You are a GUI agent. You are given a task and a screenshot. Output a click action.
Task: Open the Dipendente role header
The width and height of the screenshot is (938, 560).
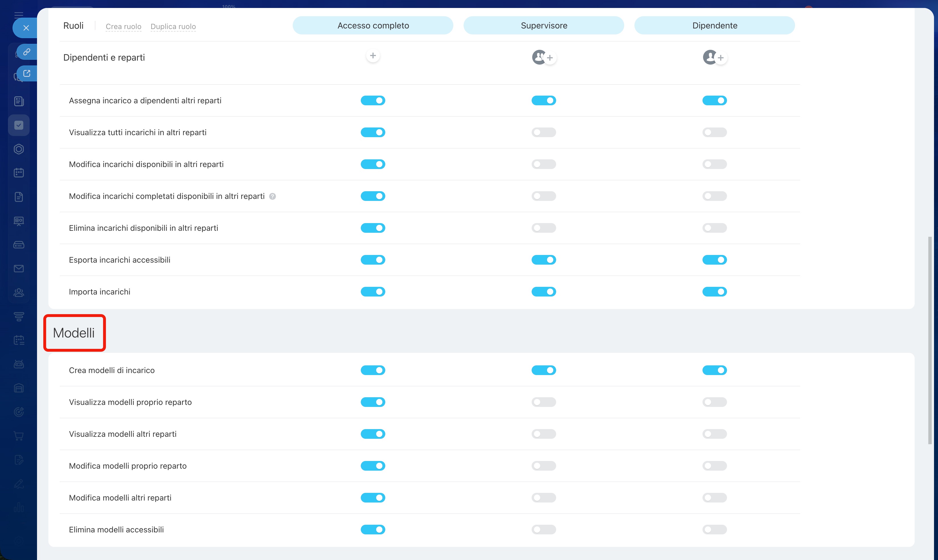click(714, 25)
